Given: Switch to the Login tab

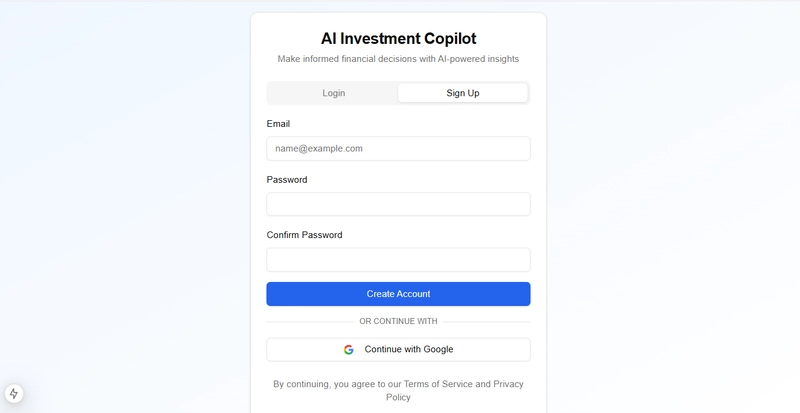Looking at the screenshot, I should click(x=334, y=93).
